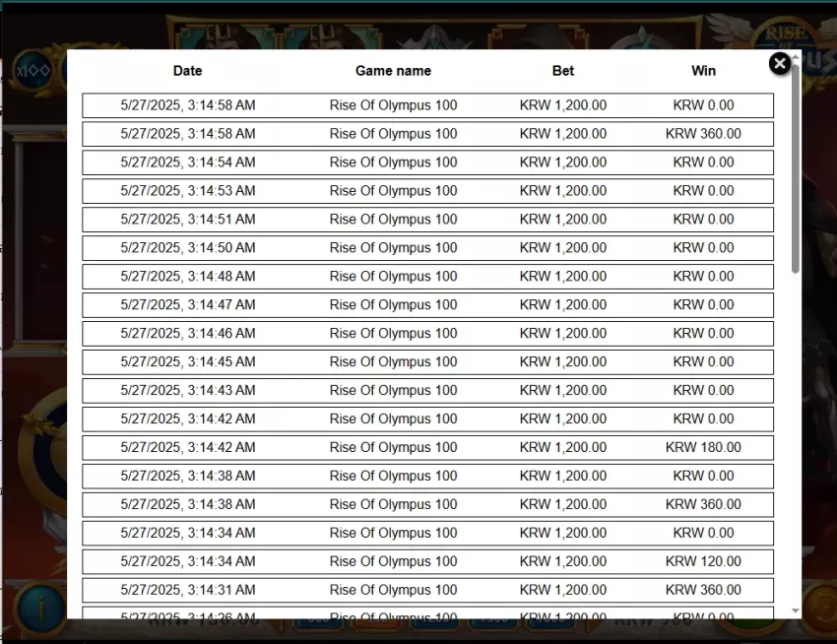Select the 3:14:31 AM date cell
Viewport: 837px width, 644px height.
pyautogui.click(x=188, y=590)
